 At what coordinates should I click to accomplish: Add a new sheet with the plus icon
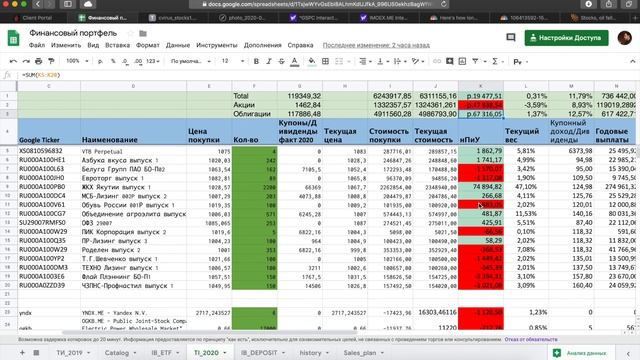click(22, 353)
